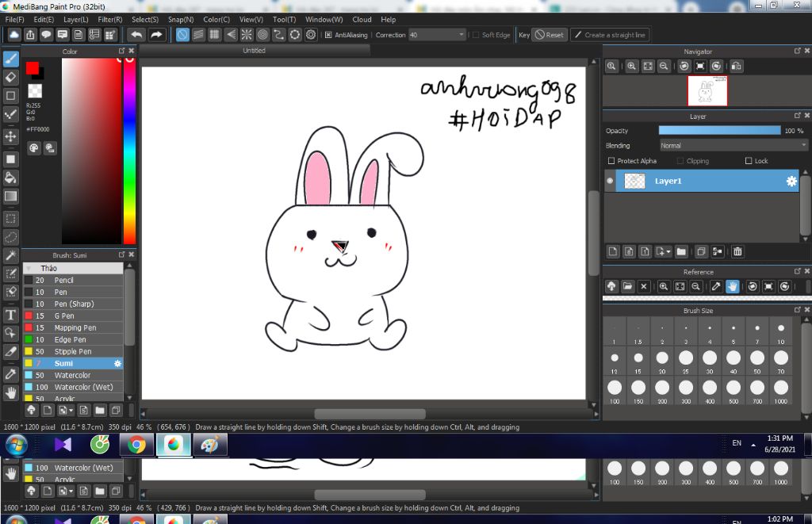Open the Cloud menu
Screen dimensions: 812x524
pos(362,20)
